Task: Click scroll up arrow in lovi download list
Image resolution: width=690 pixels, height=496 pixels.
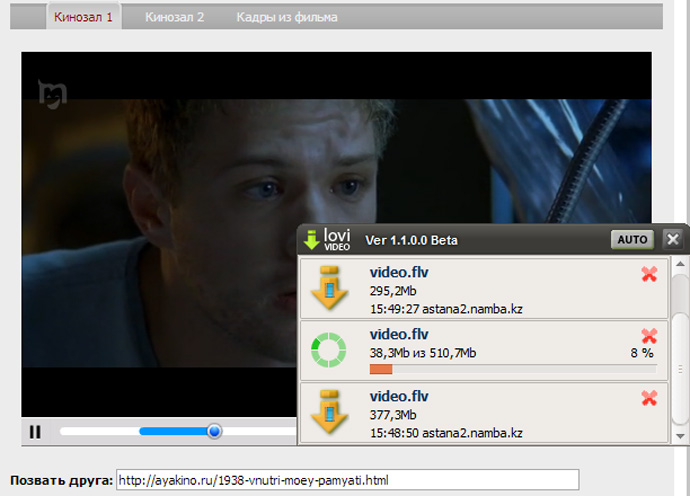Action: pos(680,264)
